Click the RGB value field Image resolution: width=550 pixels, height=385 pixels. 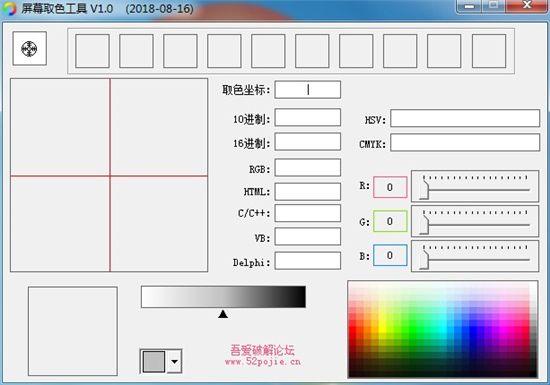(308, 167)
